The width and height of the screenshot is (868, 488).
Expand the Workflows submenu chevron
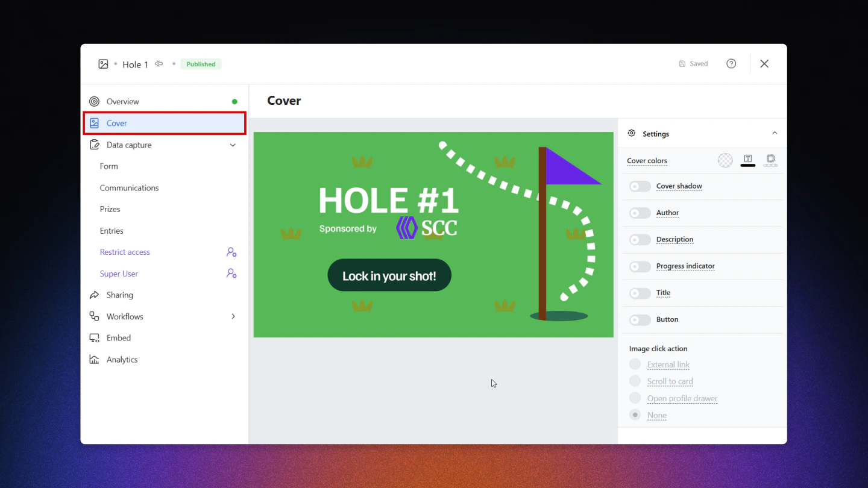pyautogui.click(x=233, y=316)
